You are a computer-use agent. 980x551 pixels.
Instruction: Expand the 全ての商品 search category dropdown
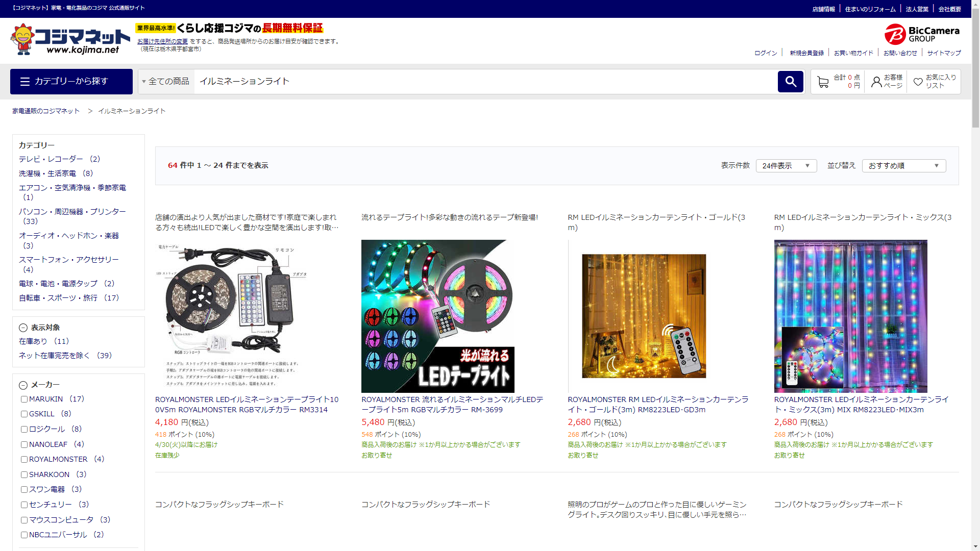tap(166, 82)
